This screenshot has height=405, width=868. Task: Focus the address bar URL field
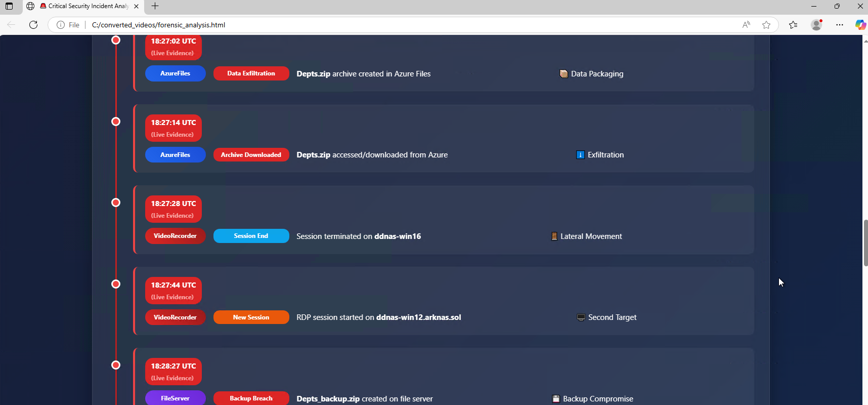405,25
